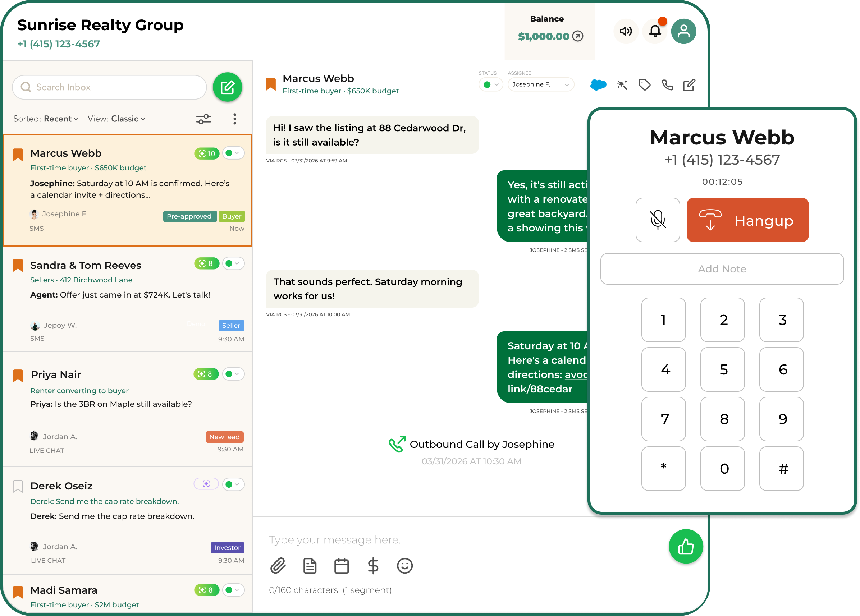860x616 pixels.
Task: Click the edit contact pencil icon
Action: (689, 84)
